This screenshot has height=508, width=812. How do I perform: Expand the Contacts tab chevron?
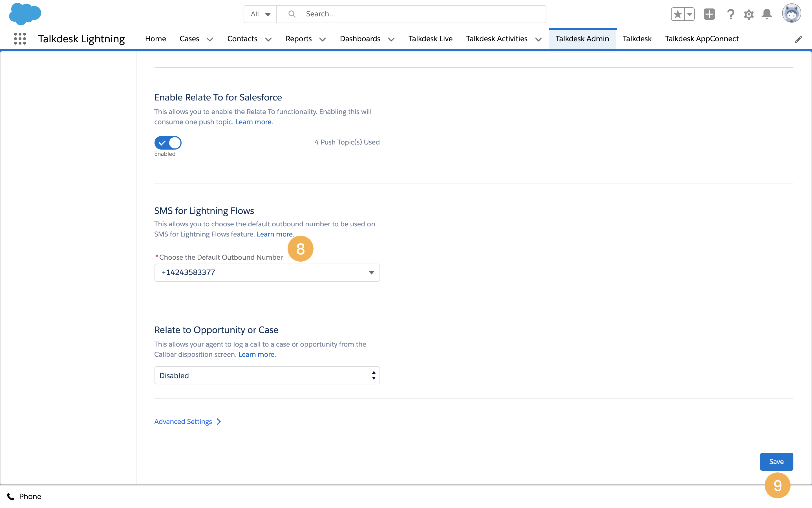pos(268,39)
